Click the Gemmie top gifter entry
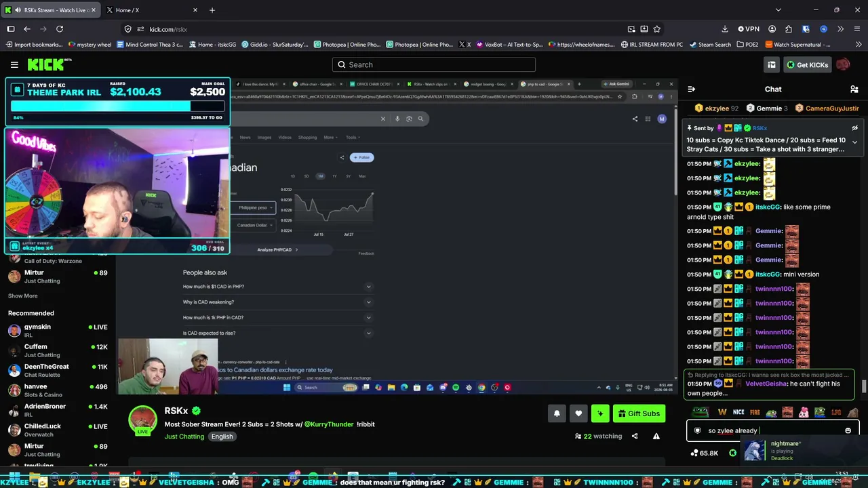868x488 pixels. click(x=767, y=108)
